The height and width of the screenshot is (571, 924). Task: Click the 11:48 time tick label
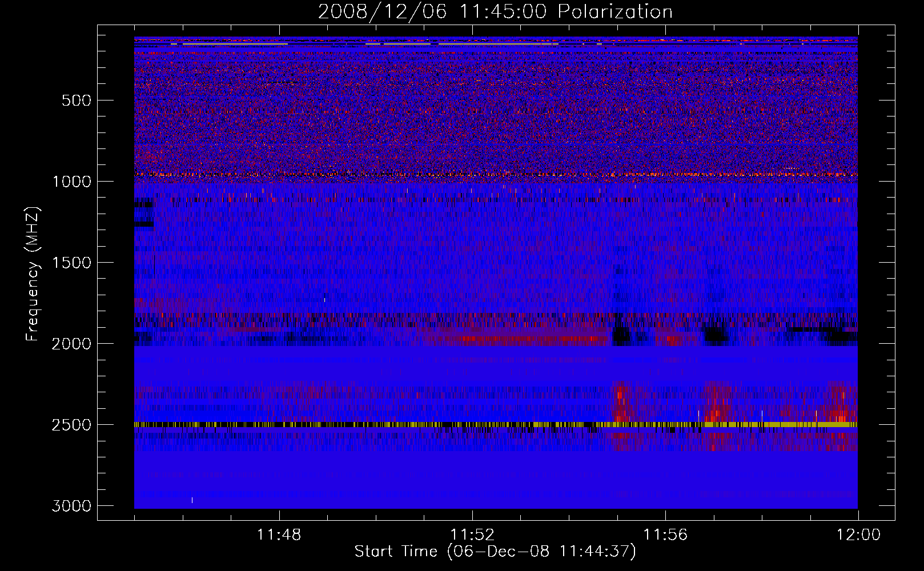click(279, 535)
